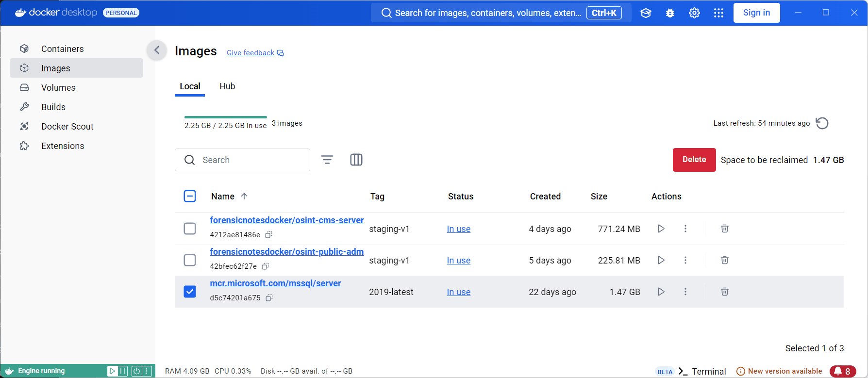Run the mssql/server image
868x378 pixels.
[661, 292]
